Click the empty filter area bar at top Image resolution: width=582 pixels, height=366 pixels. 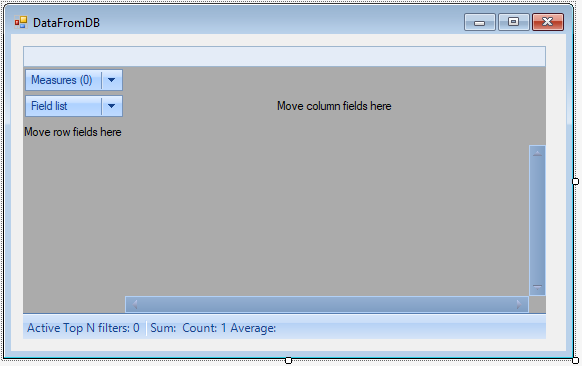pos(284,56)
